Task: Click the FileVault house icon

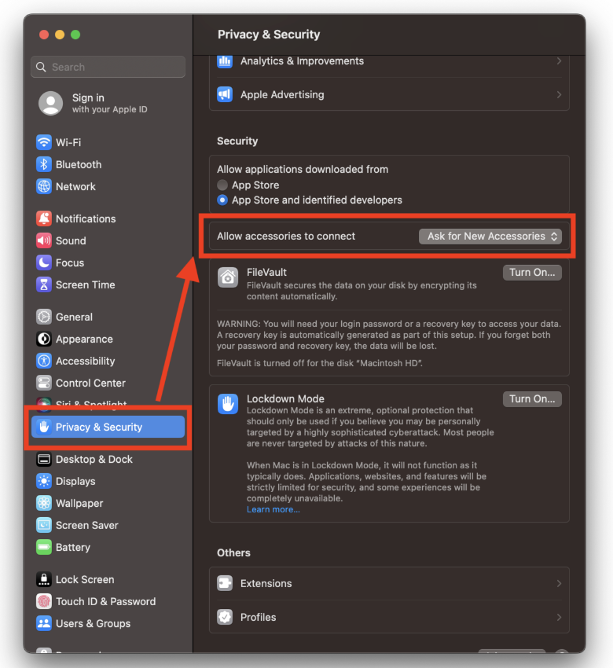Action: pos(228,278)
